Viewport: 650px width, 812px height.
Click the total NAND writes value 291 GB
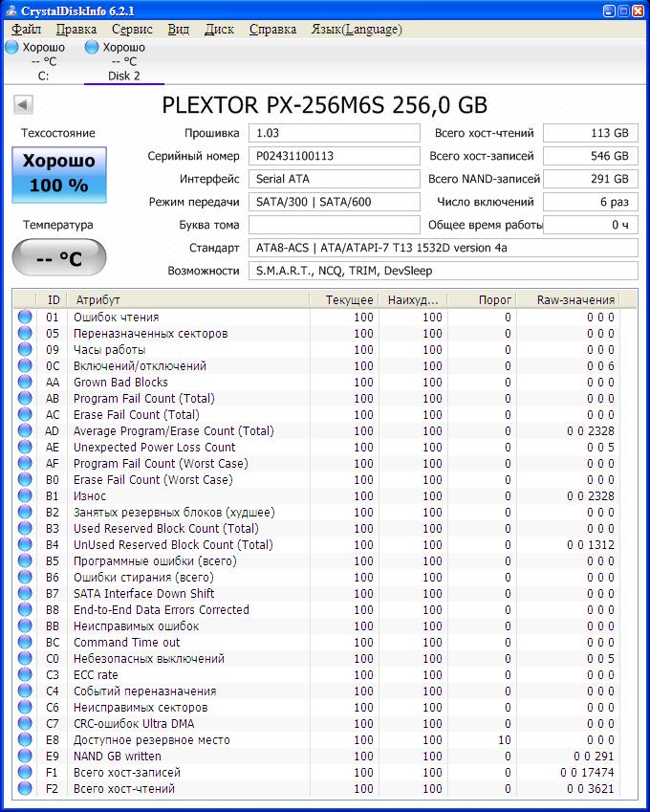click(591, 179)
